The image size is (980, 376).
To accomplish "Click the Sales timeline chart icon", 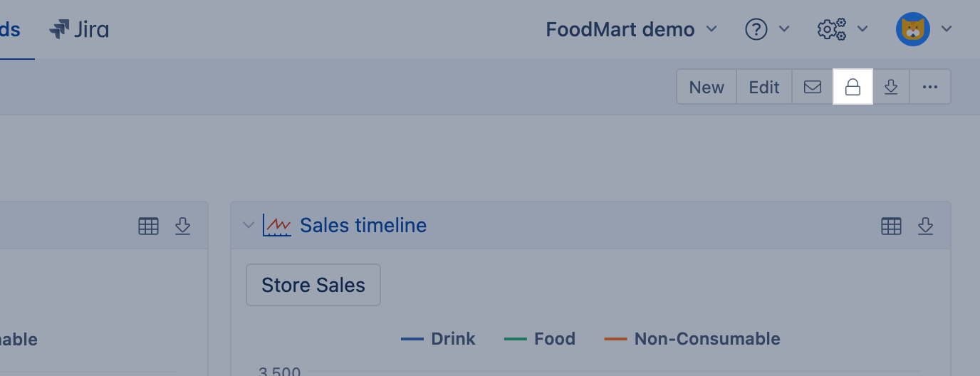I will (277, 225).
